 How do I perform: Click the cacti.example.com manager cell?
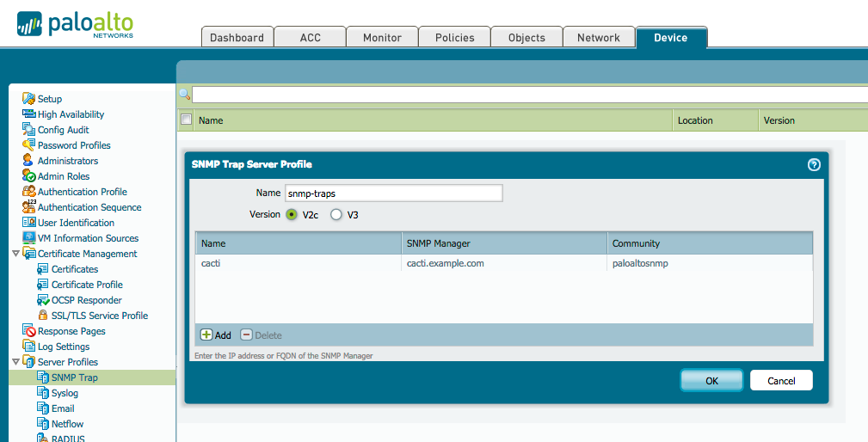click(x=504, y=263)
